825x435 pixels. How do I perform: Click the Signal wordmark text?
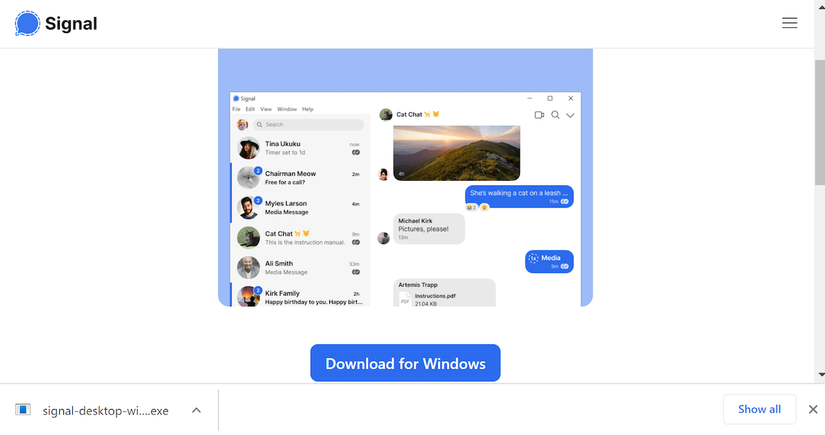coord(71,24)
